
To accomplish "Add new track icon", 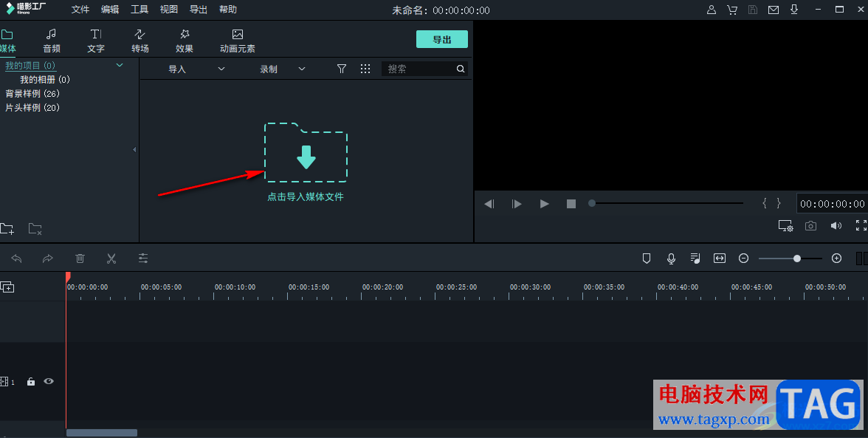I will (x=7, y=287).
